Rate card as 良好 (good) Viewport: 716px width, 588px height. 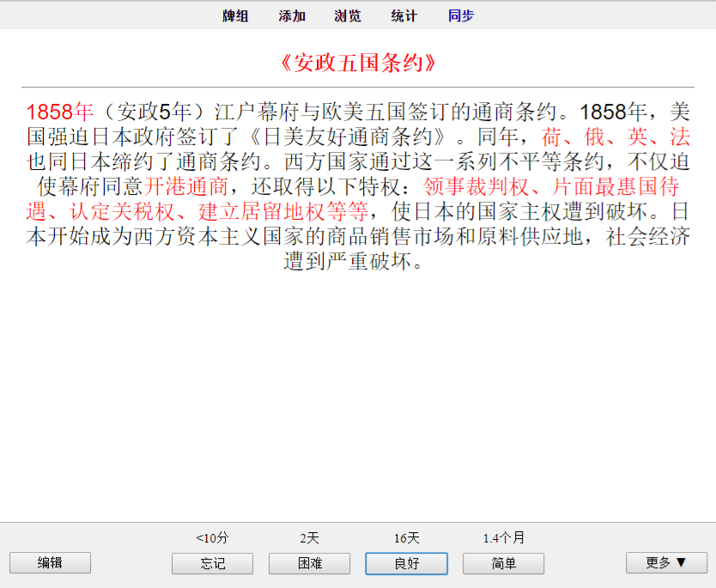[406, 563]
